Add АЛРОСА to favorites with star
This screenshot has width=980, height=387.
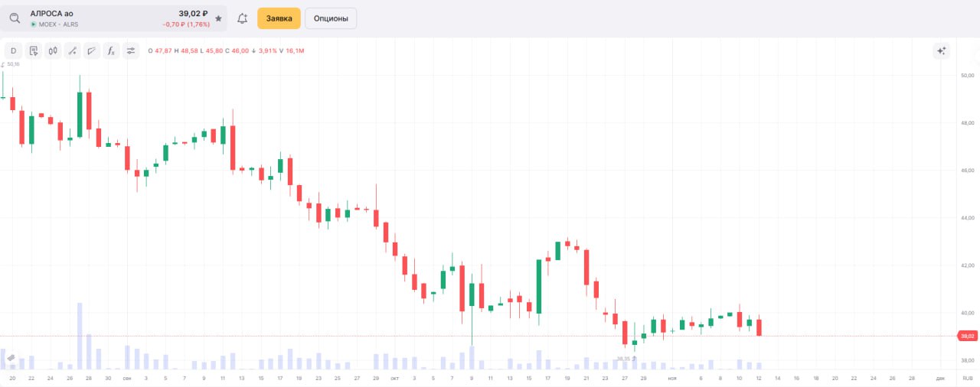pos(218,18)
